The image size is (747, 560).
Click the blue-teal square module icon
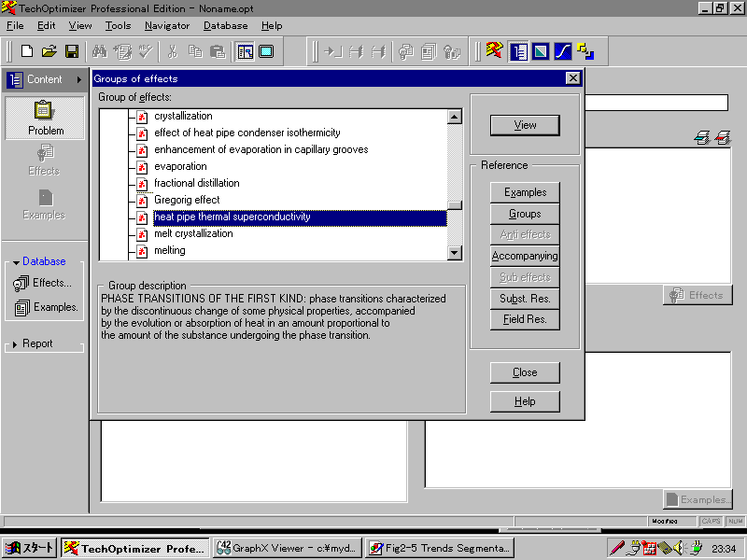click(541, 51)
